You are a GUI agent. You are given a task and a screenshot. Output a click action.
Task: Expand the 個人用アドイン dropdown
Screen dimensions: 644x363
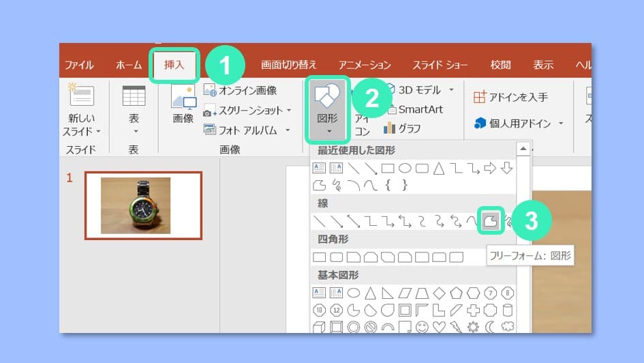[561, 124]
